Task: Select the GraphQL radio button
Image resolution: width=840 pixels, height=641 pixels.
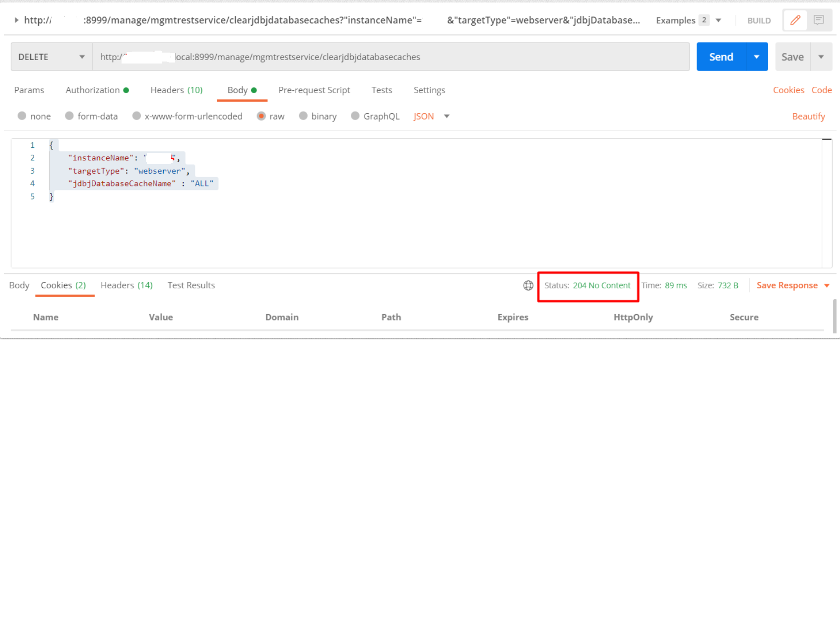Action: (x=355, y=116)
